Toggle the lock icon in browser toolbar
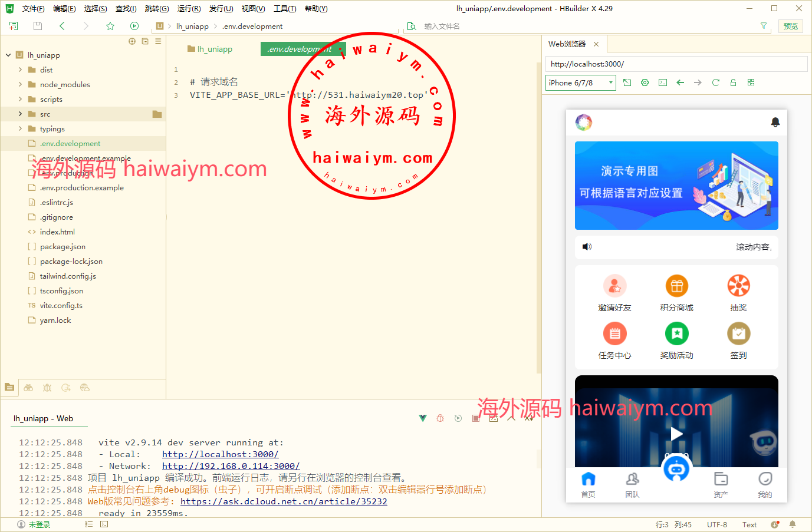812x532 pixels. (734, 82)
